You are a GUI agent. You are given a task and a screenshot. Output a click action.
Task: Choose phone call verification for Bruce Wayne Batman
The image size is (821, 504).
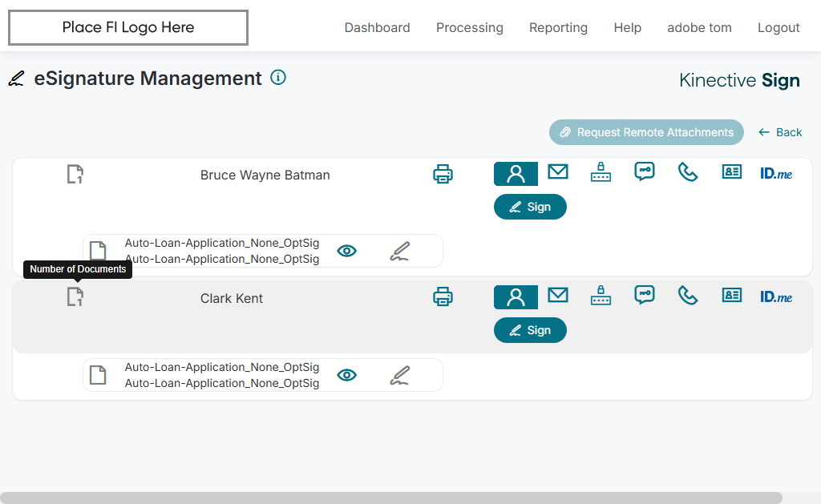pyautogui.click(x=688, y=172)
